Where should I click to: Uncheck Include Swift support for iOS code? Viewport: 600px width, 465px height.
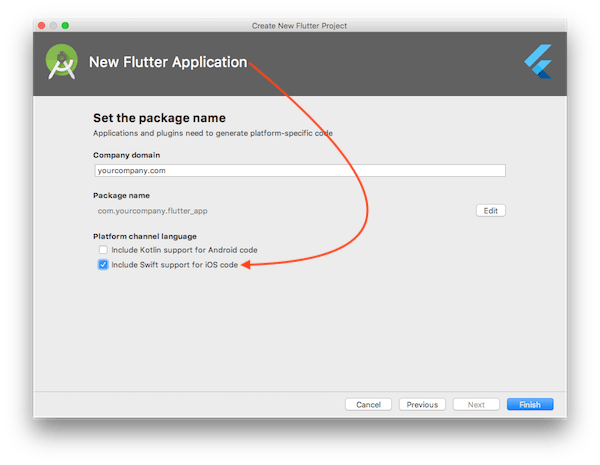[x=103, y=265]
